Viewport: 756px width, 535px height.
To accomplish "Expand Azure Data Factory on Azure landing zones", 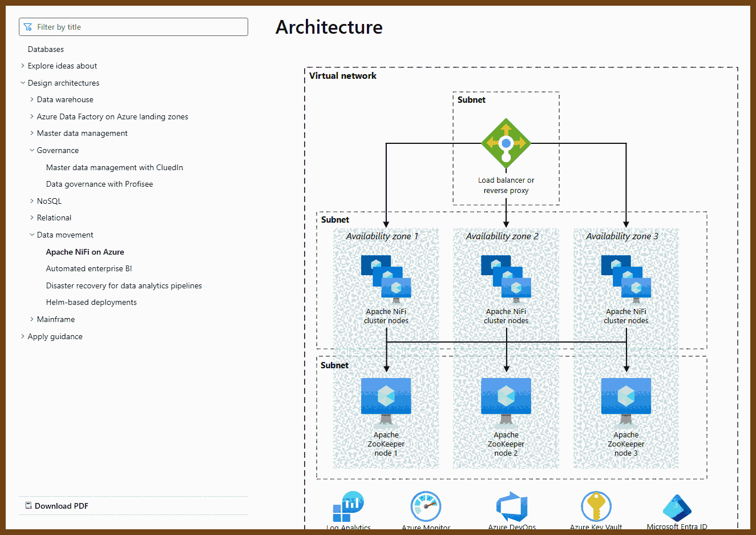I will point(32,116).
